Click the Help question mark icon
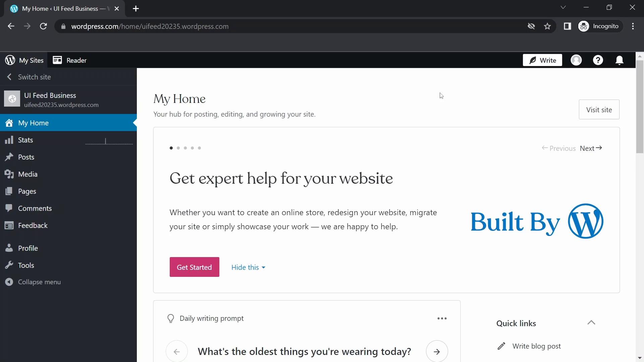Screen dimensions: 644x362 [x=598, y=60]
